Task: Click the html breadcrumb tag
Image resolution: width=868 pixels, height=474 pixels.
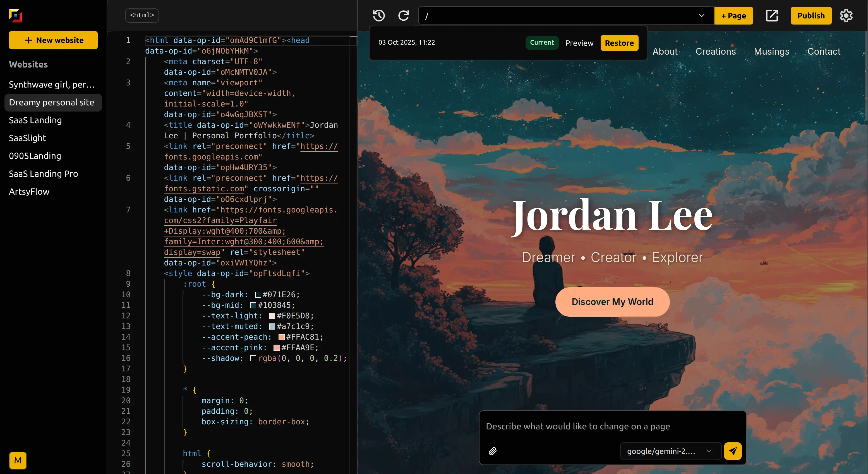Action: (x=142, y=16)
